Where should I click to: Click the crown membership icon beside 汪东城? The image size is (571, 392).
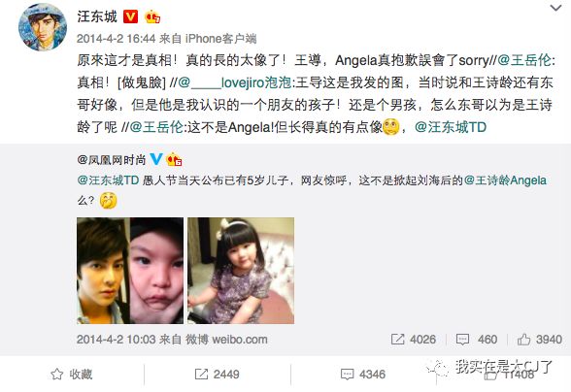pos(152,16)
